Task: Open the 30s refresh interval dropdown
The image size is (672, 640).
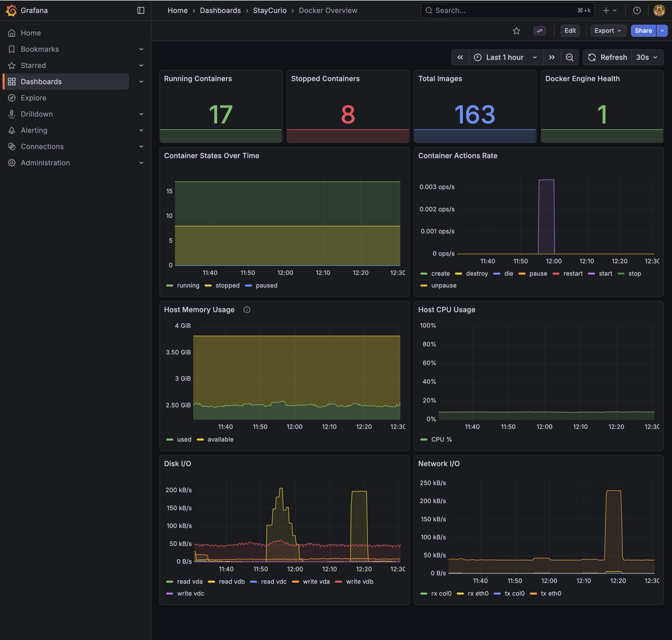Action: (647, 57)
